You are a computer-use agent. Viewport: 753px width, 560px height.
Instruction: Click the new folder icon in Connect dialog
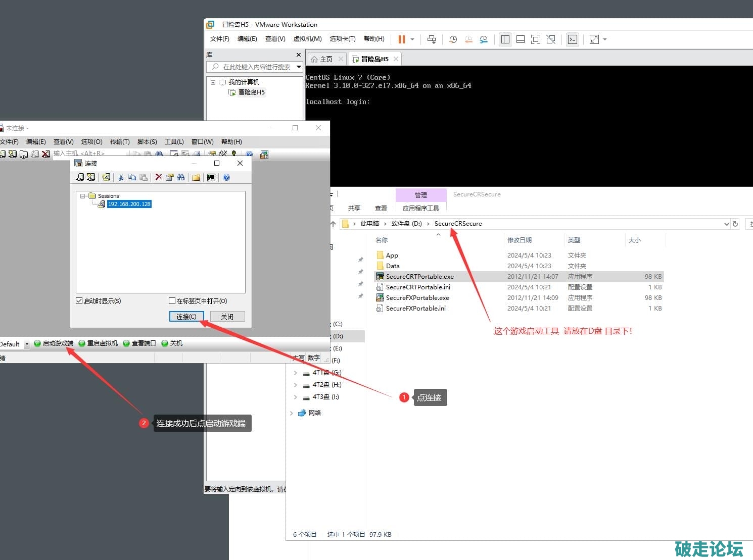pos(196,177)
